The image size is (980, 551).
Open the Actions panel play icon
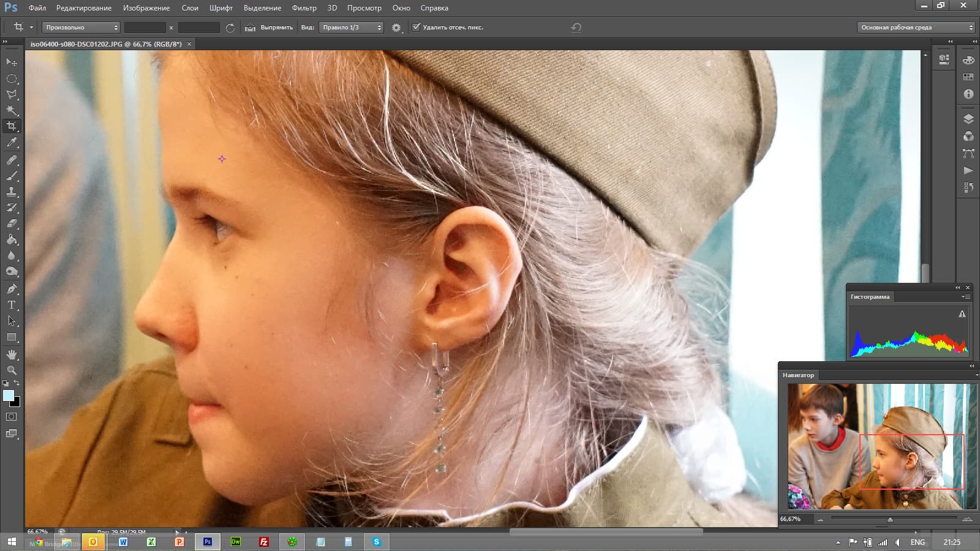pos(968,171)
